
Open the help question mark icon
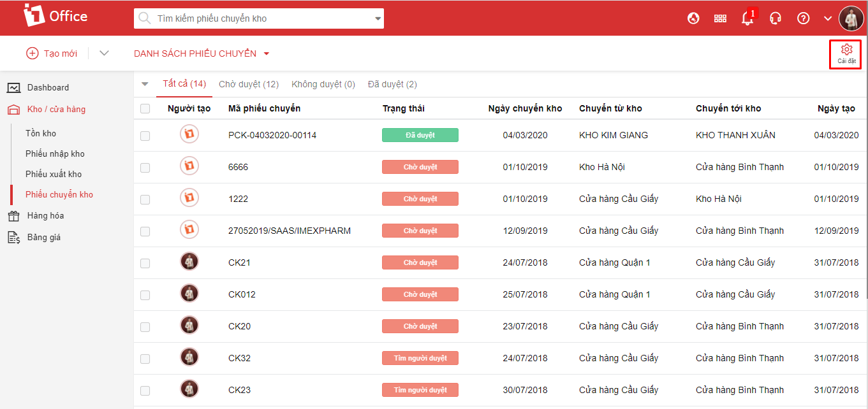point(804,18)
